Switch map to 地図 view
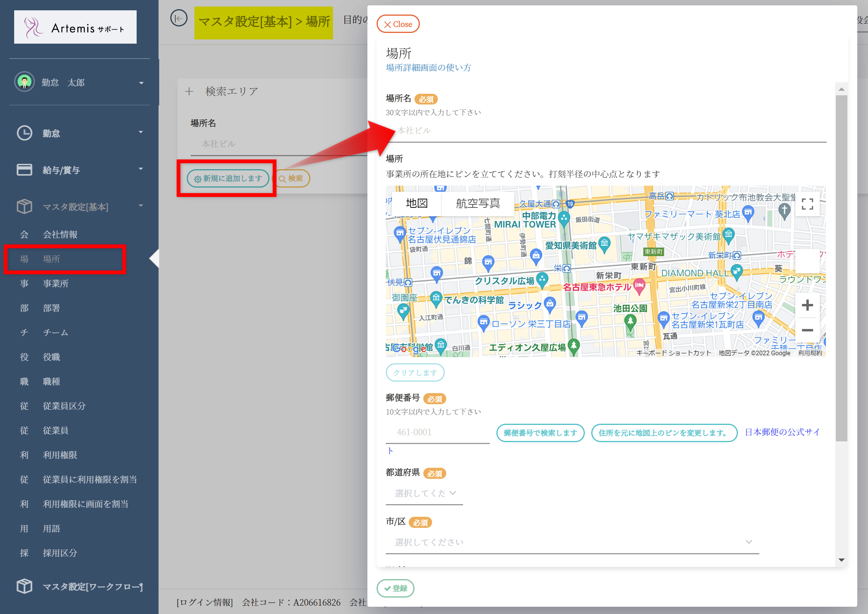The height and width of the screenshot is (614, 868). tap(416, 203)
